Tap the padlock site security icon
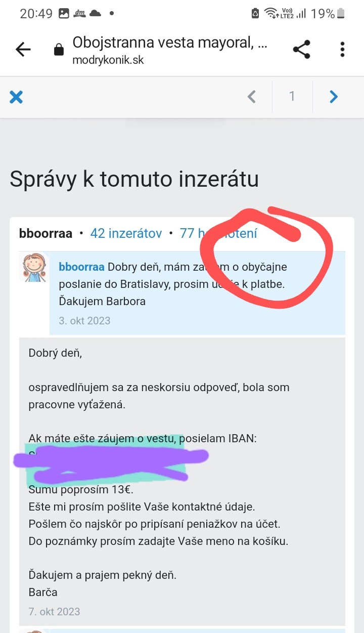 59,49
